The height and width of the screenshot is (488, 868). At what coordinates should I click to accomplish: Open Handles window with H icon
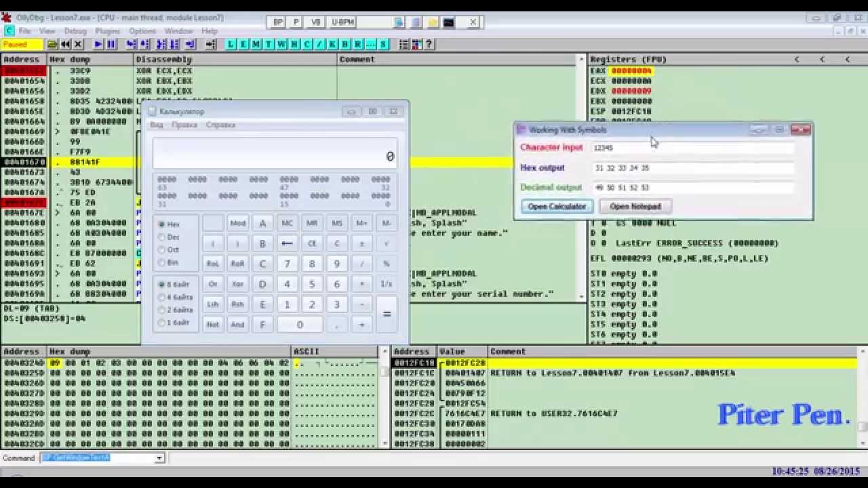click(x=294, y=44)
